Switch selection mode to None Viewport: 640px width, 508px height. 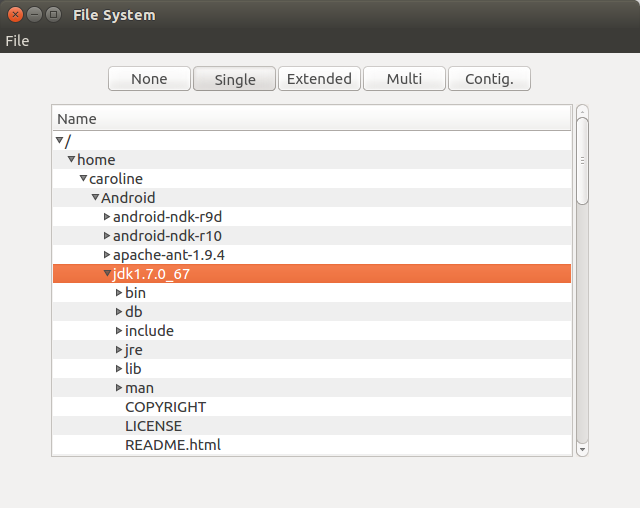(x=149, y=79)
